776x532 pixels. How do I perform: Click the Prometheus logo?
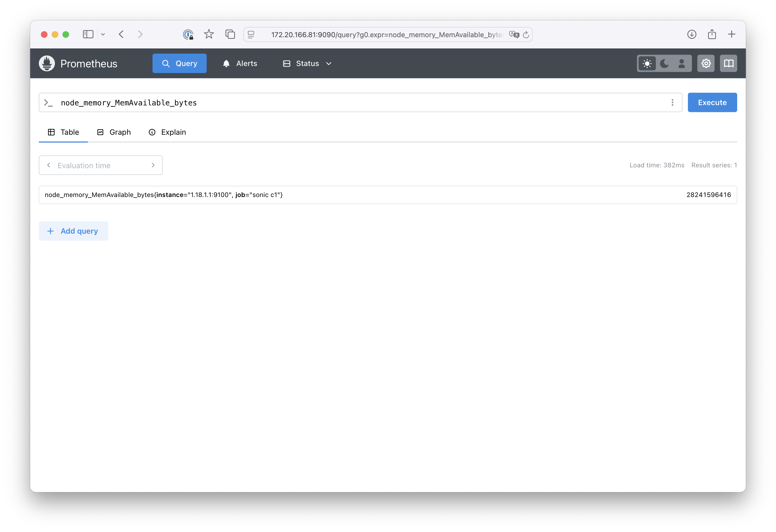47,63
